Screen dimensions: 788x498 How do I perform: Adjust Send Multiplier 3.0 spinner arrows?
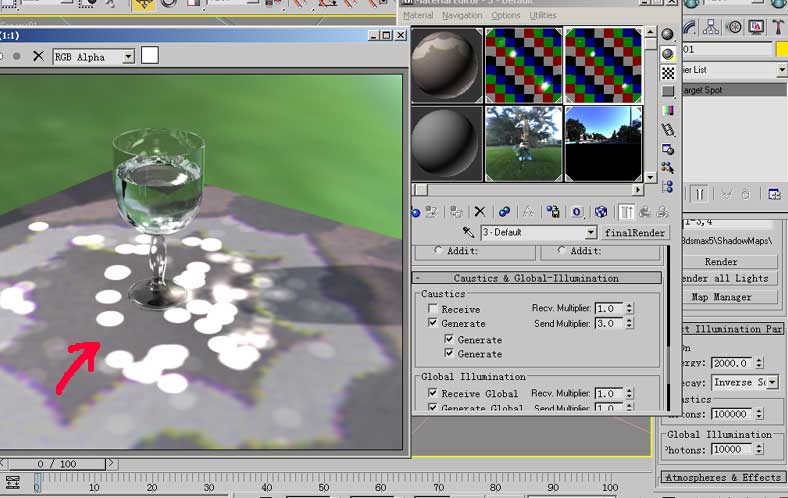(629, 324)
